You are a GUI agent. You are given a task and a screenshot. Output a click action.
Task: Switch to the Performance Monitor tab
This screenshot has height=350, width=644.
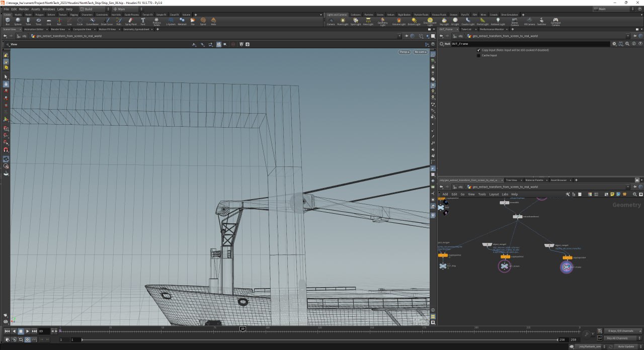pyautogui.click(x=492, y=29)
